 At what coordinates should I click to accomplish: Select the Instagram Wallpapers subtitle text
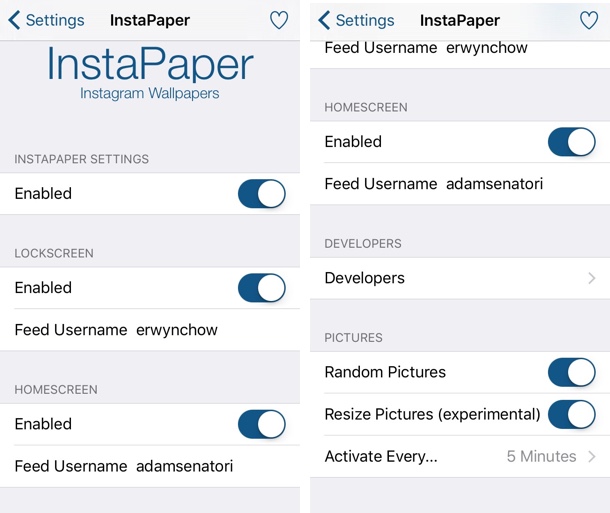click(x=150, y=93)
